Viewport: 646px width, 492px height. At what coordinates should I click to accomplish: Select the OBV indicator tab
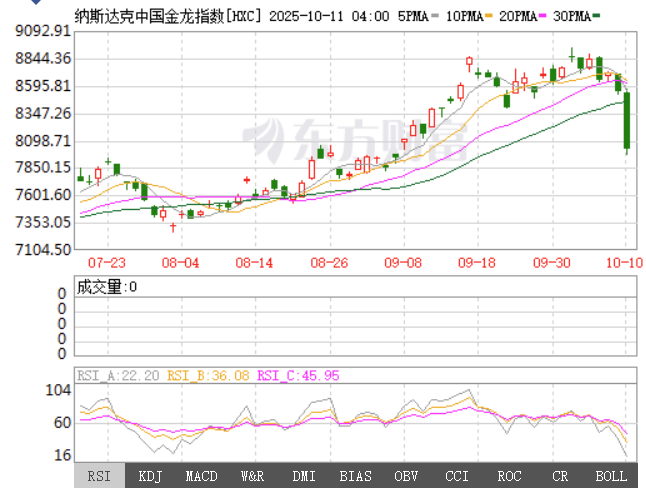(x=406, y=476)
